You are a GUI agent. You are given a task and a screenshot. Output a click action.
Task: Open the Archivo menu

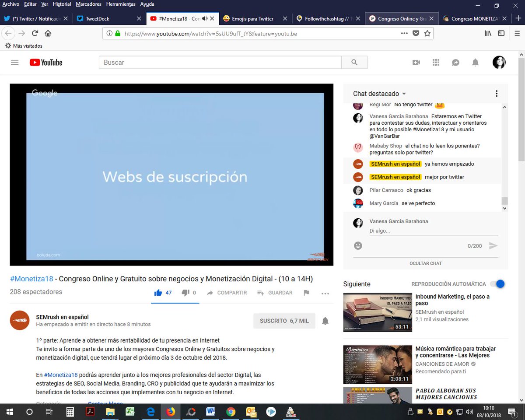click(x=11, y=4)
